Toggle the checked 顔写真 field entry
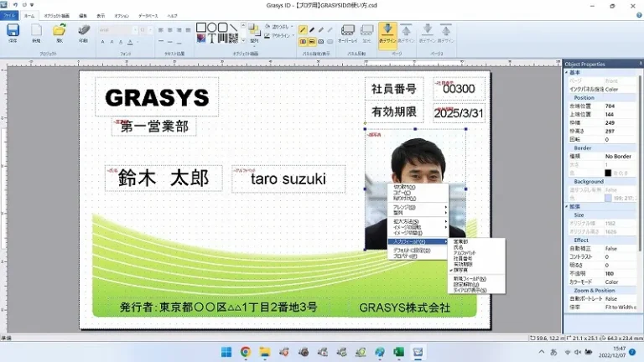This screenshot has height=362, width=644. coord(476,270)
